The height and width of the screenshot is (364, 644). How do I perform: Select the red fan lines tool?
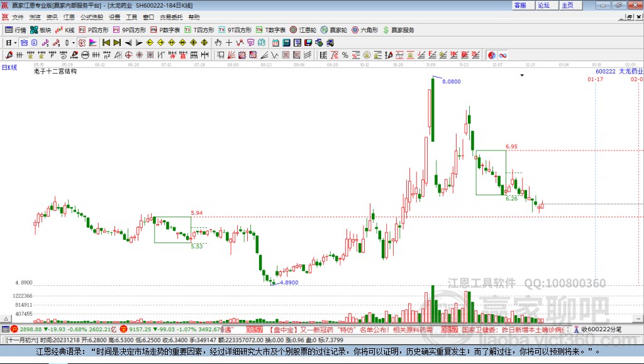231,55
